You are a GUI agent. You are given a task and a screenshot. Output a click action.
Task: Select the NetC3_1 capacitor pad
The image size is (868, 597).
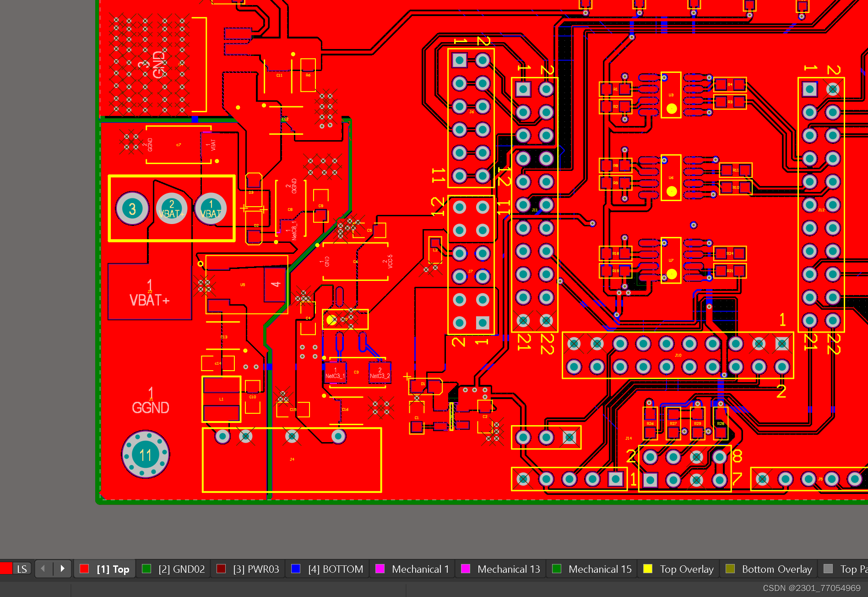(x=335, y=373)
